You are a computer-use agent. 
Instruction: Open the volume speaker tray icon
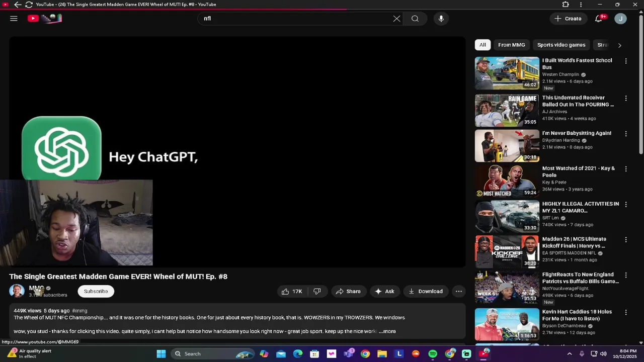604,354
